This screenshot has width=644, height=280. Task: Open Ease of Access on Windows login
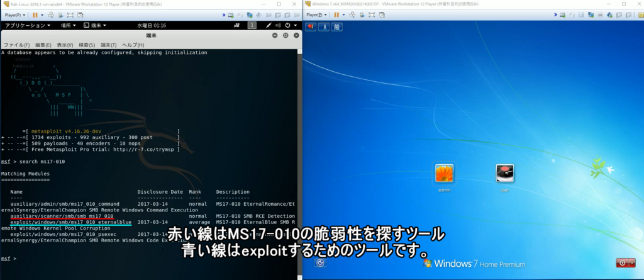[x=320, y=263]
